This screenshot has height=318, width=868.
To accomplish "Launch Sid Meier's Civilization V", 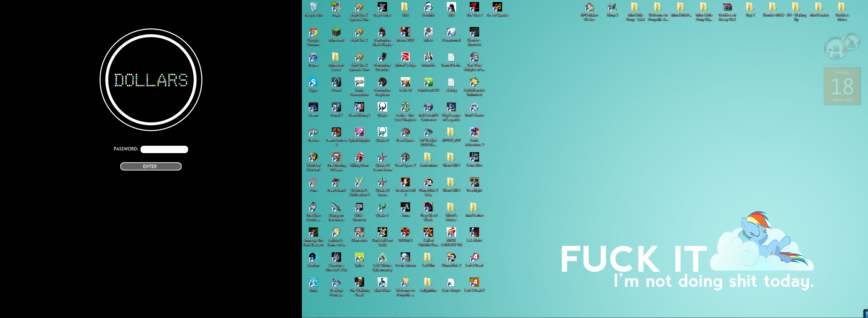I will (359, 186).
